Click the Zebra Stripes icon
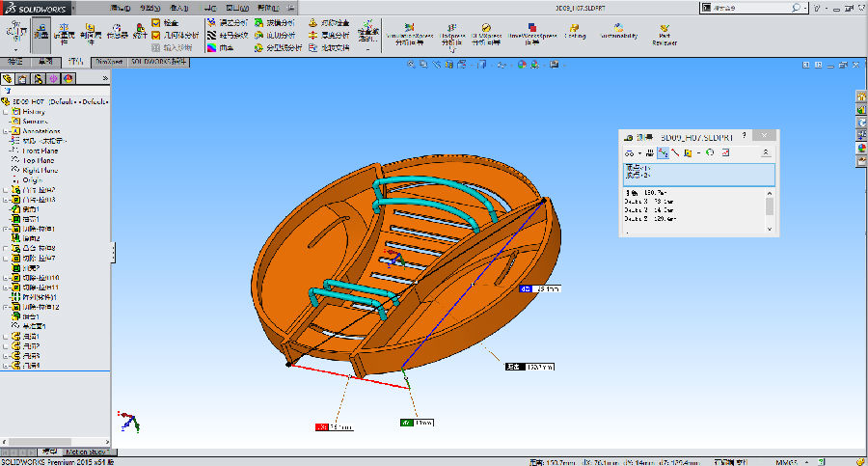The height and width of the screenshot is (466, 868). pos(210,35)
